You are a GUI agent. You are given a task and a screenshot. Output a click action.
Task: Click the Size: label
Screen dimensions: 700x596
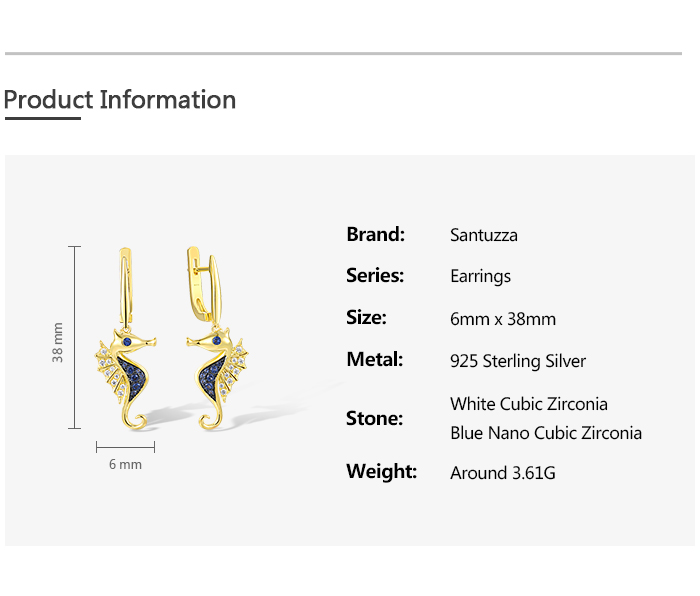[366, 317]
